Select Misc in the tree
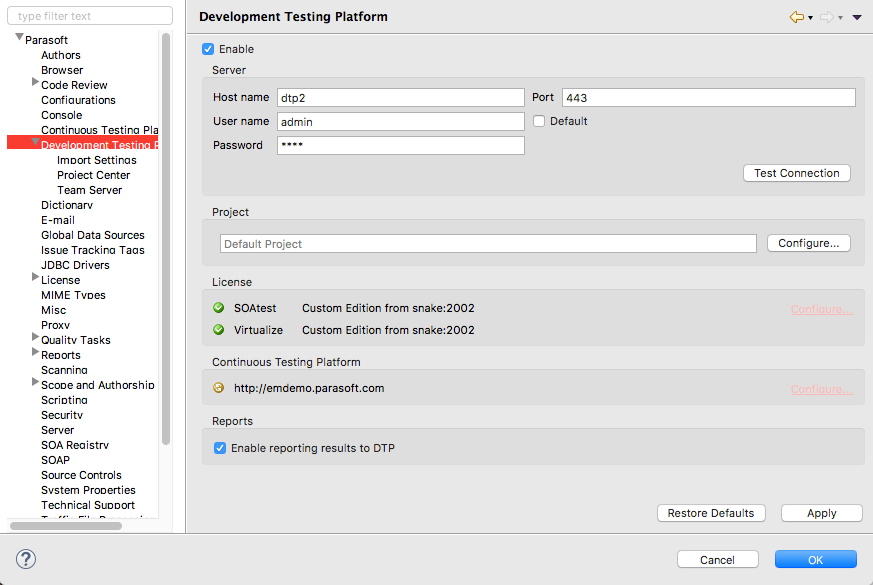This screenshot has width=873, height=585. click(53, 311)
